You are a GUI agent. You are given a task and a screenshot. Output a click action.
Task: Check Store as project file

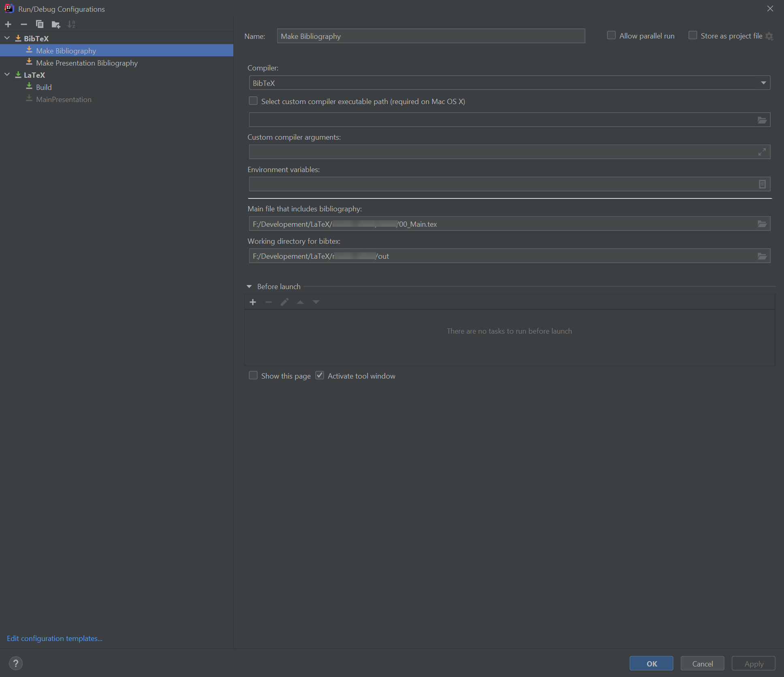click(692, 35)
